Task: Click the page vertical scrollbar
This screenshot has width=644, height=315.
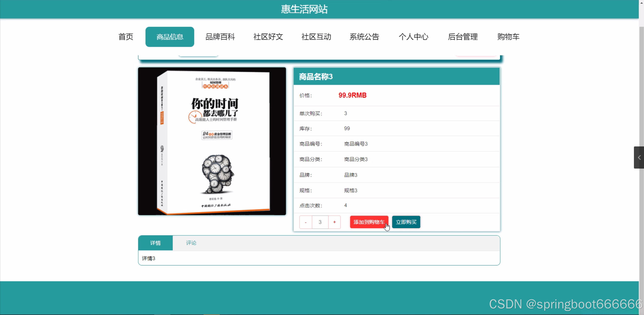Action: pyautogui.click(x=641, y=101)
